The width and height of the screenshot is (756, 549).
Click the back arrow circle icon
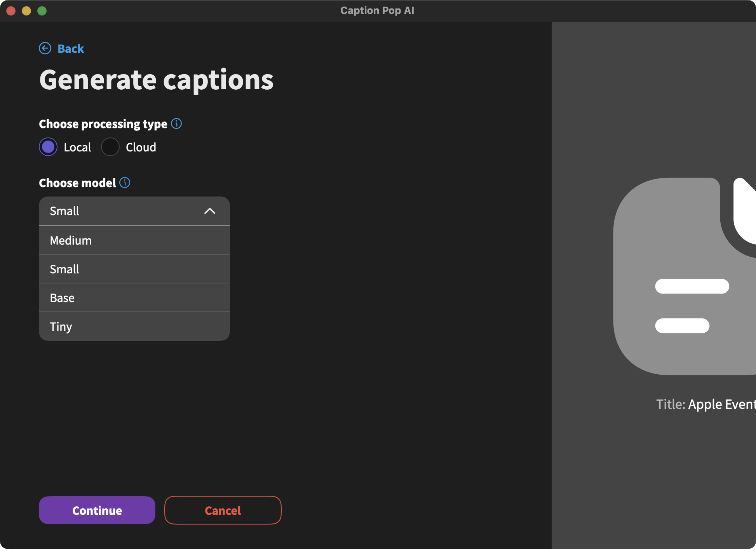click(45, 48)
